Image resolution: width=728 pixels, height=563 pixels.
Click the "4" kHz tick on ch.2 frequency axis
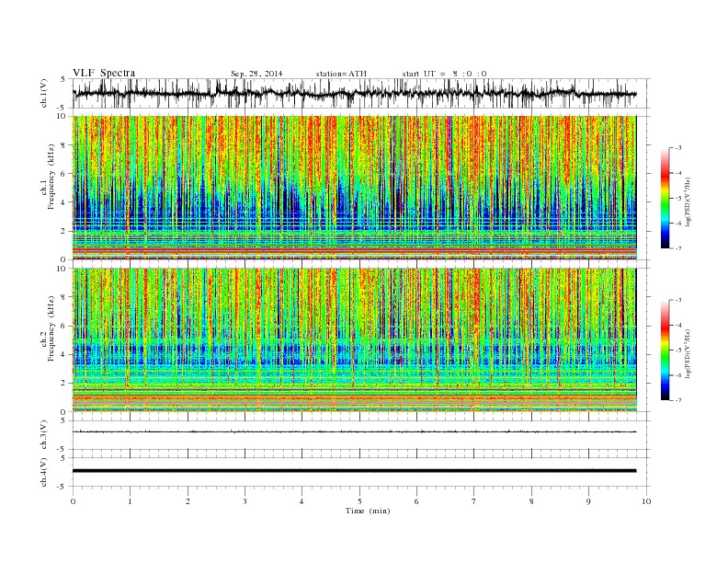point(64,355)
